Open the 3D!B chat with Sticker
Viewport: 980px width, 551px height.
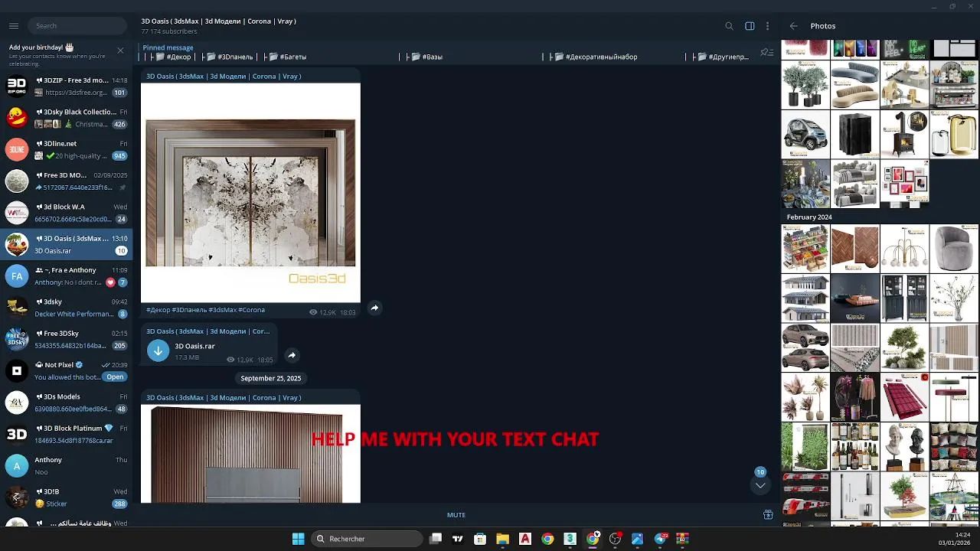click(x=67, y=497)
